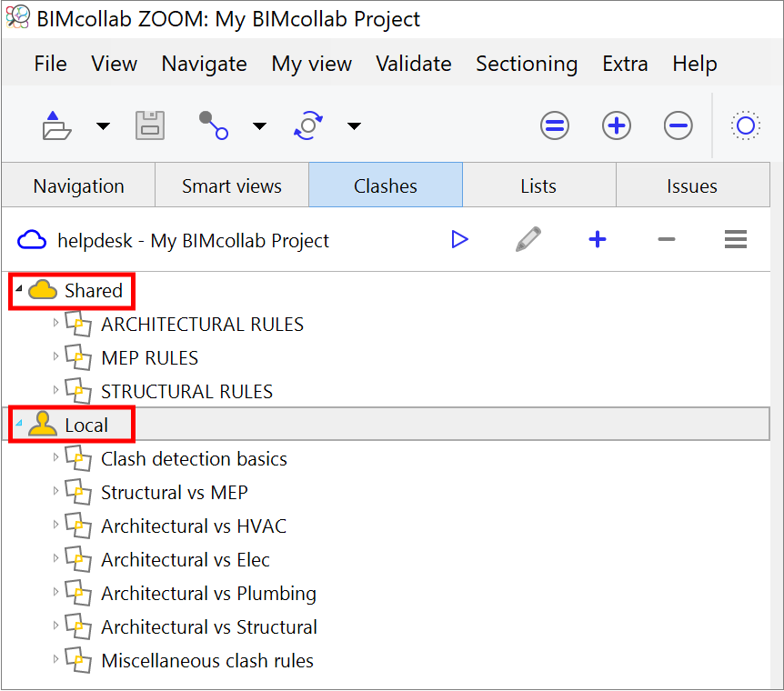The width and height of the screenshot is (784, 691).
Task: Expand Architectural vs Plumbing set
Action: [x=55, y=592]
